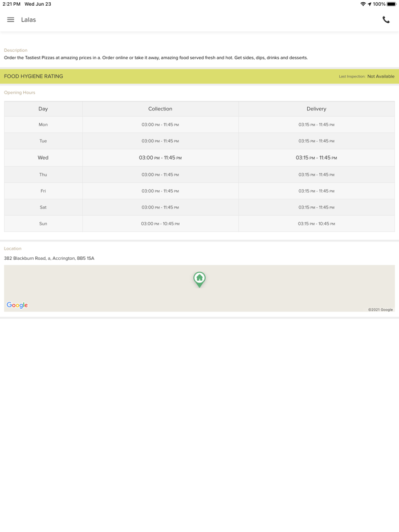This screenshot has width=399, height=532.
Task: Select the Thu day cell
Action: click(x=43, y=174)
